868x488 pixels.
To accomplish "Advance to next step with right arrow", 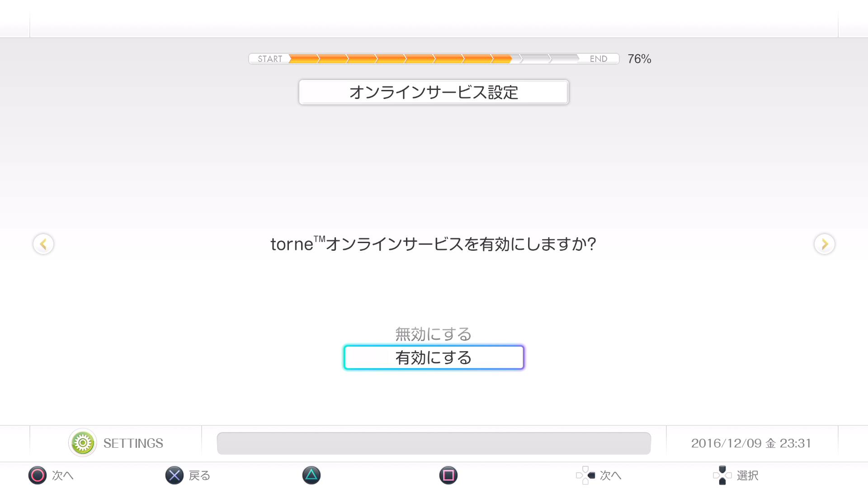I will [825, 244].
